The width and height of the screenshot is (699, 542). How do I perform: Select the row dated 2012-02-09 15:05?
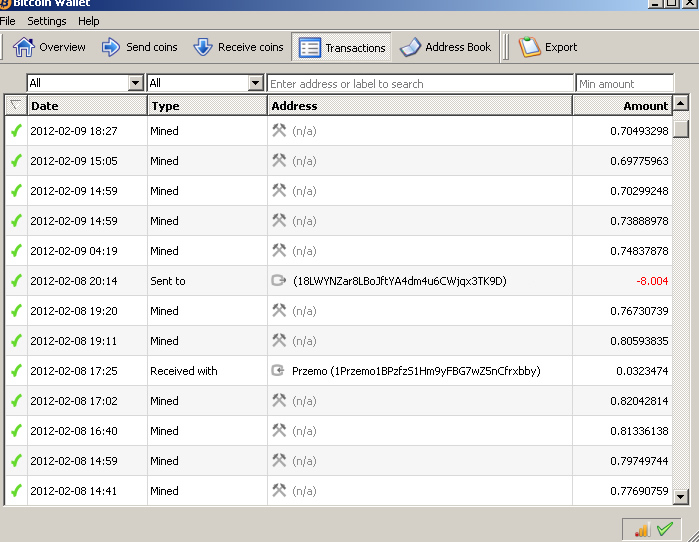[338, 161]
